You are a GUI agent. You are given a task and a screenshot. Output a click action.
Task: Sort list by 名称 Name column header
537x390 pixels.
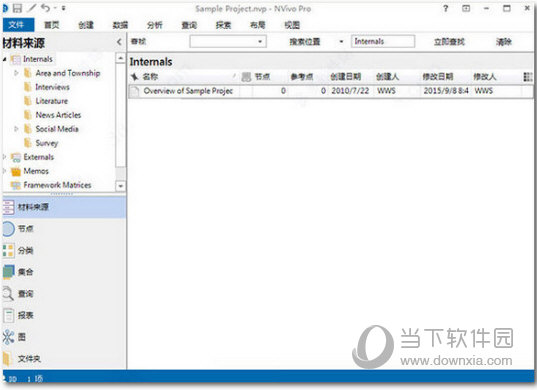click(150, 77)
